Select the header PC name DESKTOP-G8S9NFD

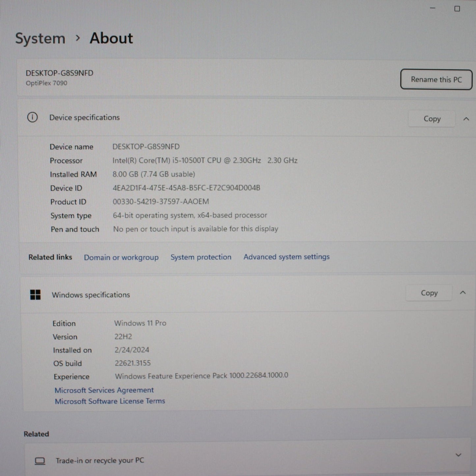60,73
